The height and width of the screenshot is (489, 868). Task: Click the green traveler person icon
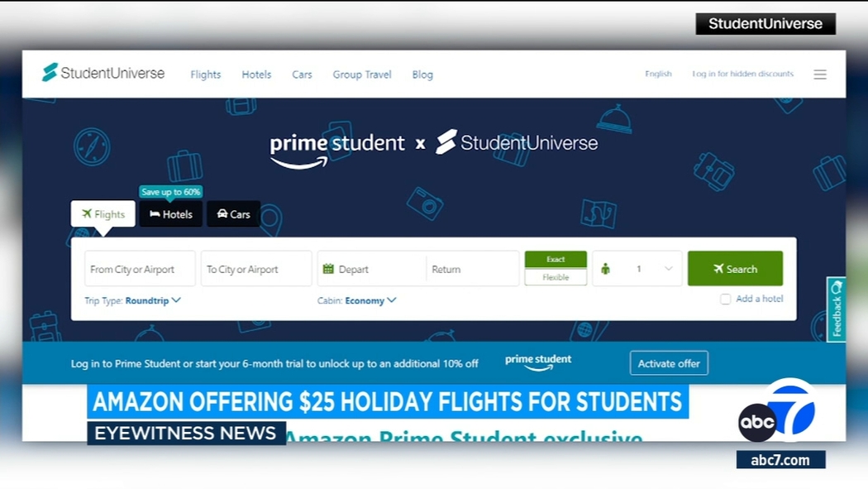tap(606, 269)
